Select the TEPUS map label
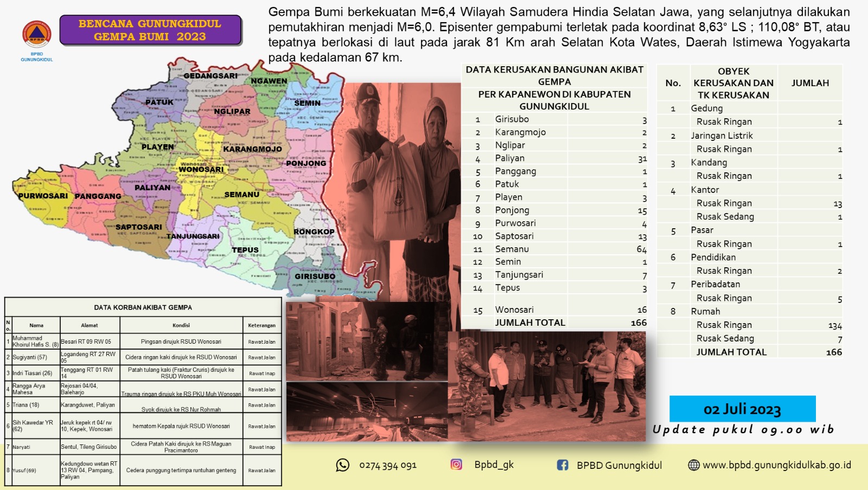Viewport: 868px width, 490px height. pyautogui.click(x=245, y=250)
